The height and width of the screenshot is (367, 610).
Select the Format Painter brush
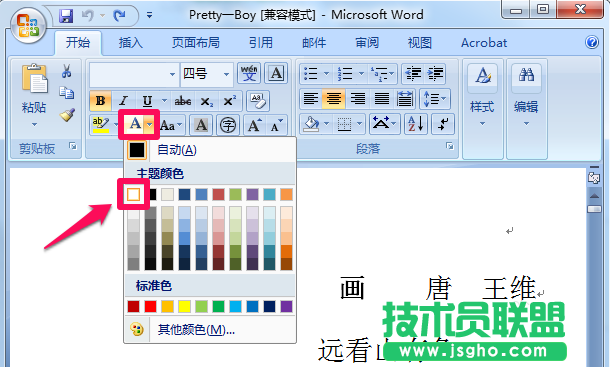pos(67,115)
